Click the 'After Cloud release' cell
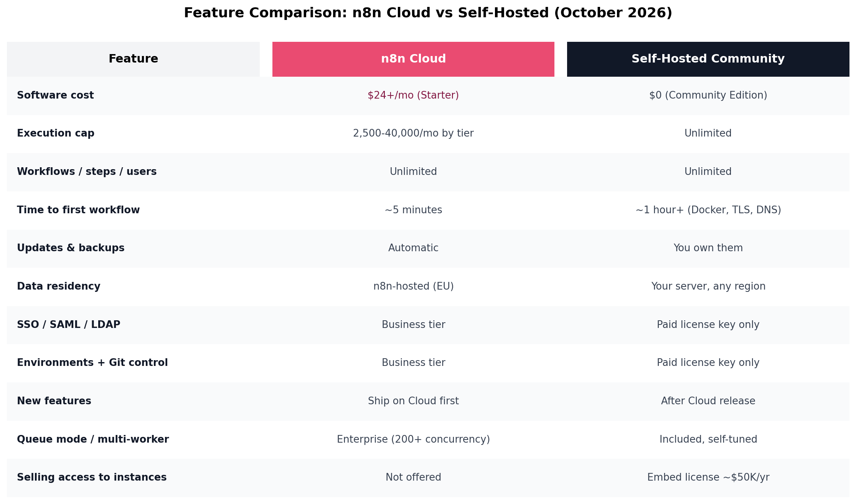This screenshot has height=504, width=856. click(x=708, y=401)
